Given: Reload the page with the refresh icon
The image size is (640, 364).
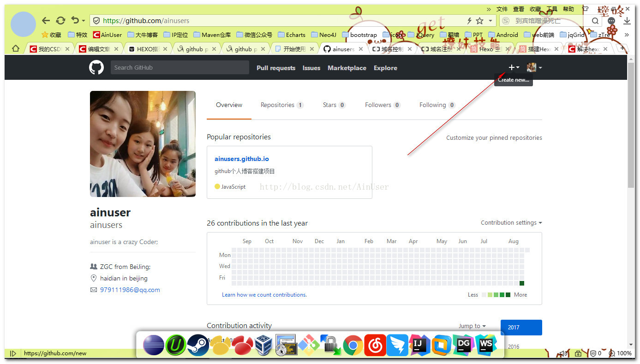Looking at the screenshot, I should coord(60,20).
